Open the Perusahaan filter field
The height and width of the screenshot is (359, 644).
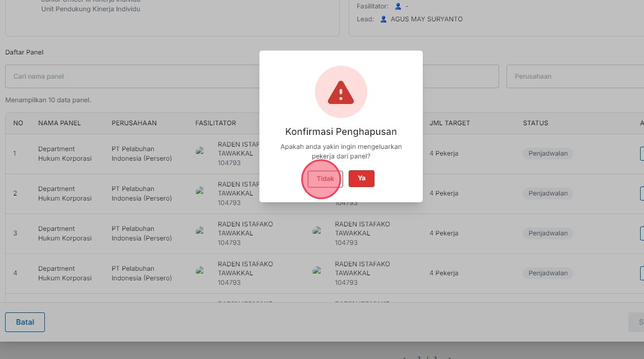(573, 76)
